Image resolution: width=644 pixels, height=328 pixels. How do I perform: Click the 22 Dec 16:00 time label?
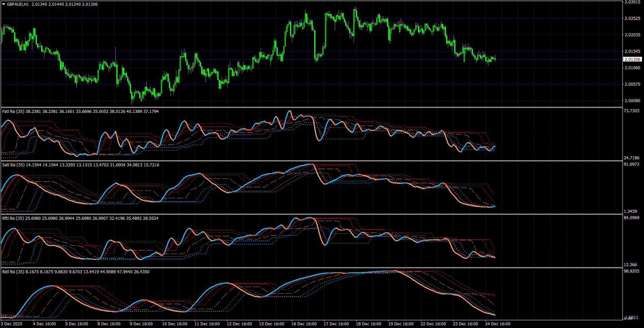click(x=433, y=324)
